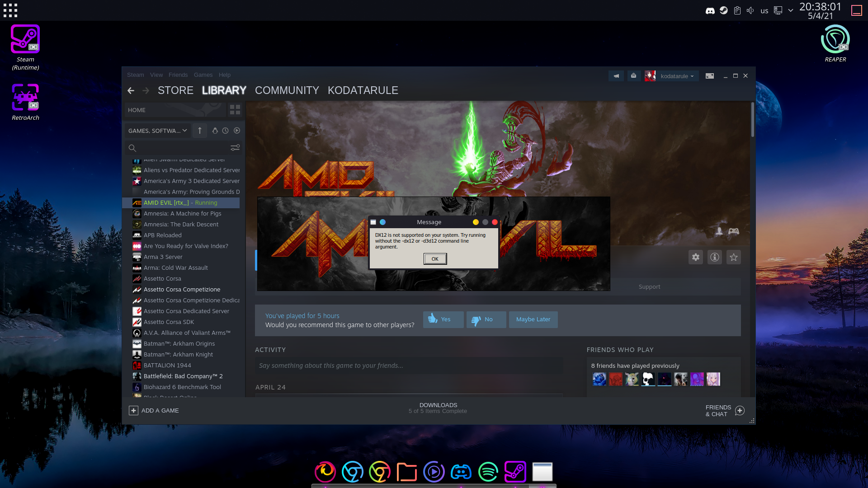Toggle the Linux games filter icon
Viewport: 868px width, 488px height.
(x=215, y=131)
